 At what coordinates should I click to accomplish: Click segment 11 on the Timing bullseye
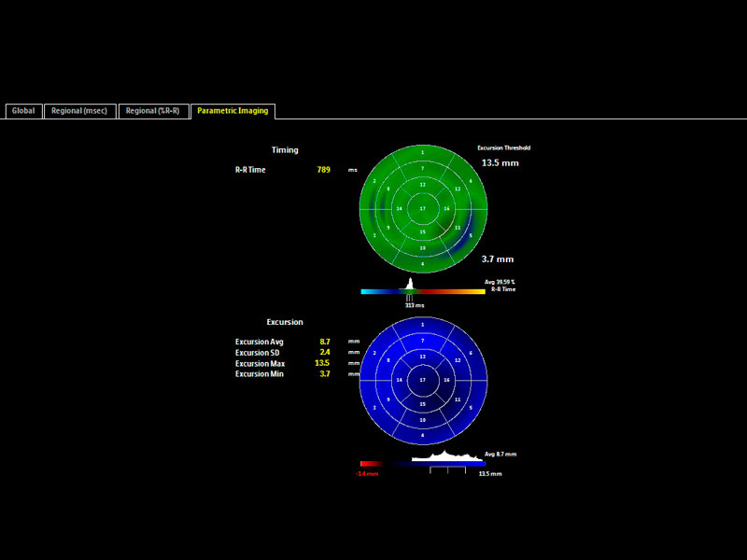pos(458,228)
